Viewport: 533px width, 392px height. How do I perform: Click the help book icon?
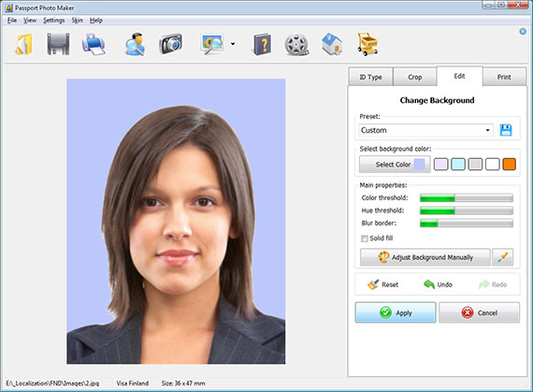click(x=263, y=44)
